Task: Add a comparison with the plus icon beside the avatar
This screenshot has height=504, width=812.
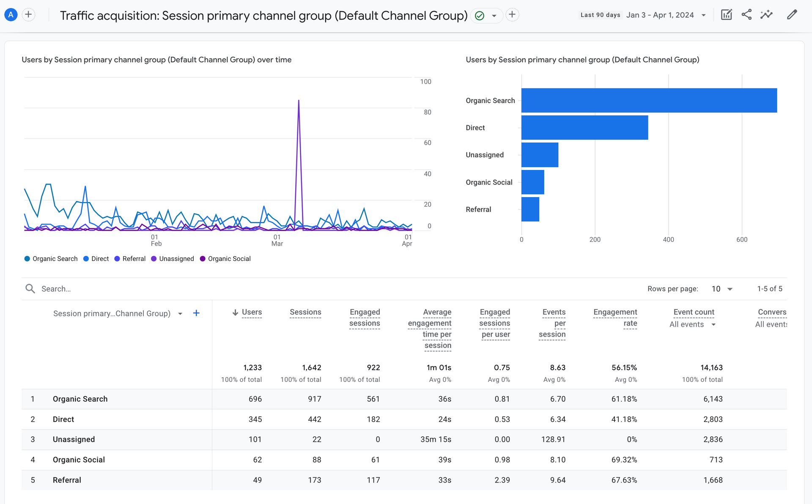Action: 28,14
